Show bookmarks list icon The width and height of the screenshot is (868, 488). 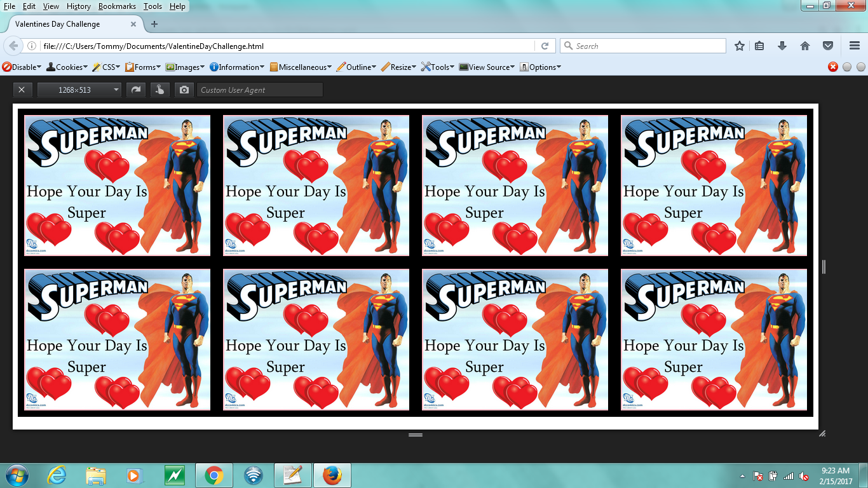[x=759, y=46]
